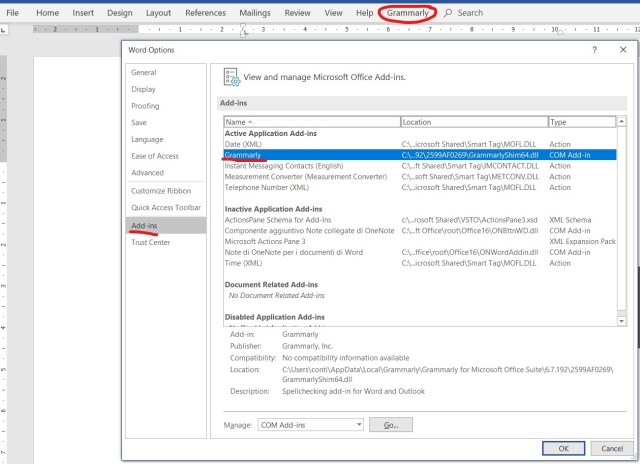Sort add-ins by Name column header
Viewport: 640px width, 464px height.
point(311,122)
